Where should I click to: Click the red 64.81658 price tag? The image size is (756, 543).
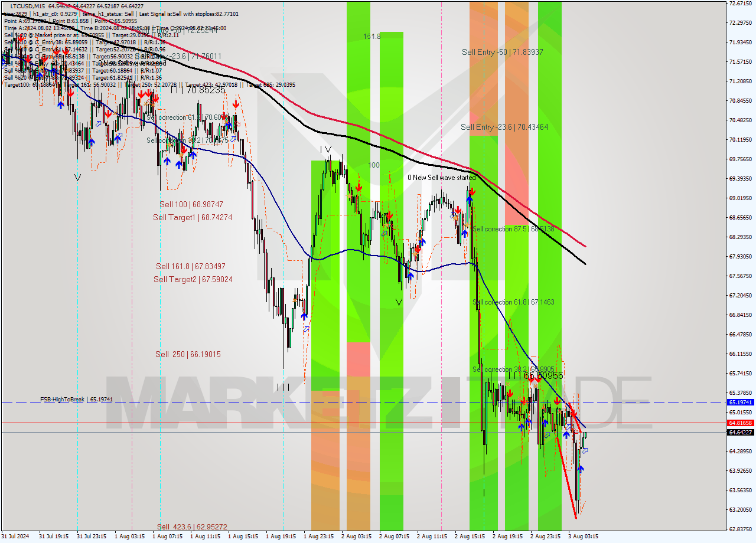740,423
